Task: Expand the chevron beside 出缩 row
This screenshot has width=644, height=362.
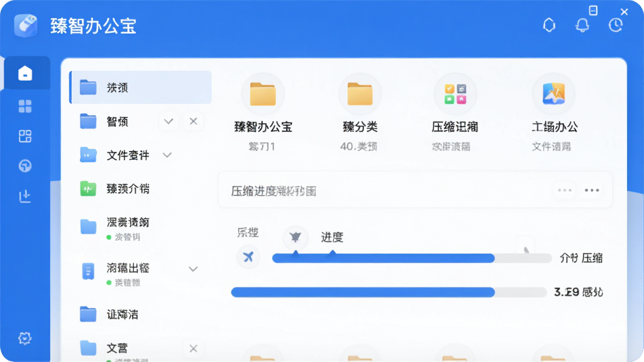Action: tap(193, 269)
